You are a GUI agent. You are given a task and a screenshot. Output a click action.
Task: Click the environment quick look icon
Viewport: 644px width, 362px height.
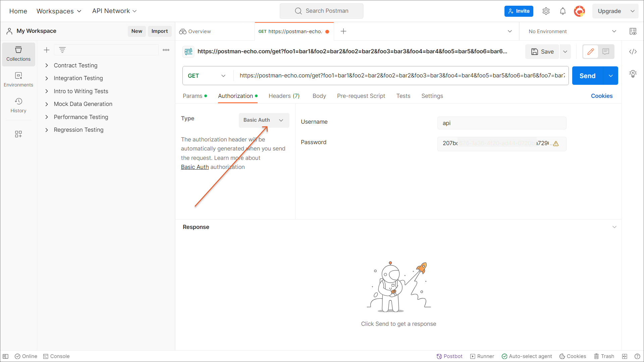click(633, 32)
